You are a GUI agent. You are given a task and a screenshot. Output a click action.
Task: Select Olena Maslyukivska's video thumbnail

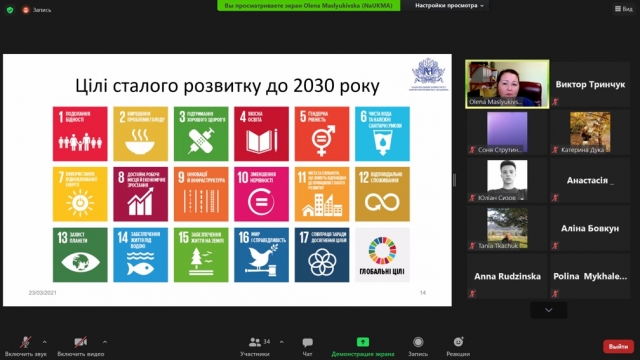[x=507, y=84]
